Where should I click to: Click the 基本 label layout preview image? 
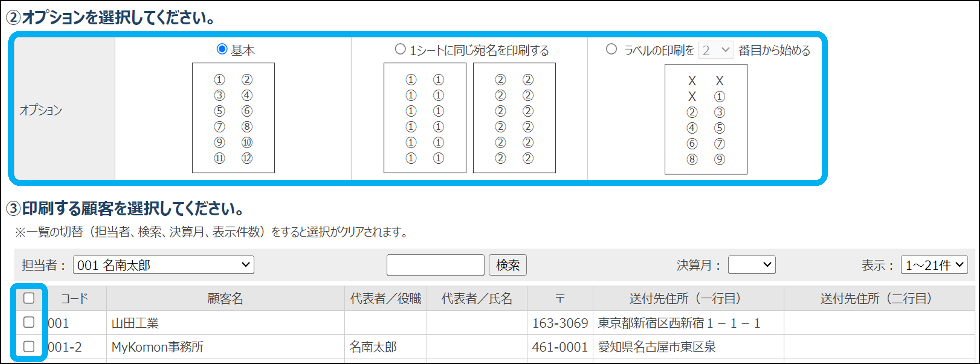point(233,118)
